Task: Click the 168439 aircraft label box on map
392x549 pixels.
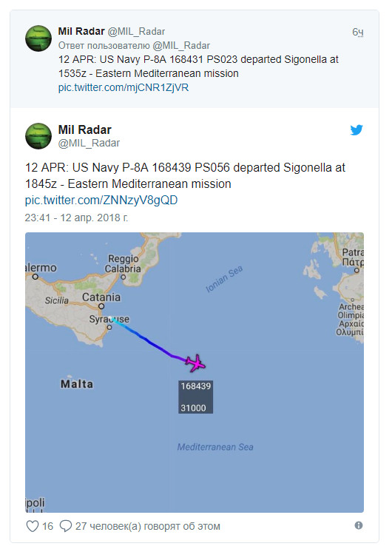Action: (196, 397)
